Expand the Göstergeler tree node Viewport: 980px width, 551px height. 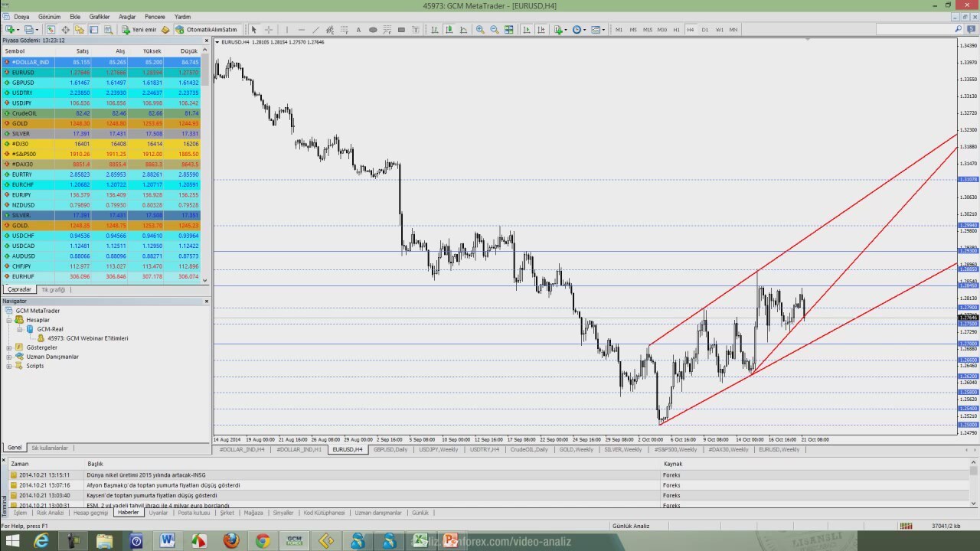[9, 347]
